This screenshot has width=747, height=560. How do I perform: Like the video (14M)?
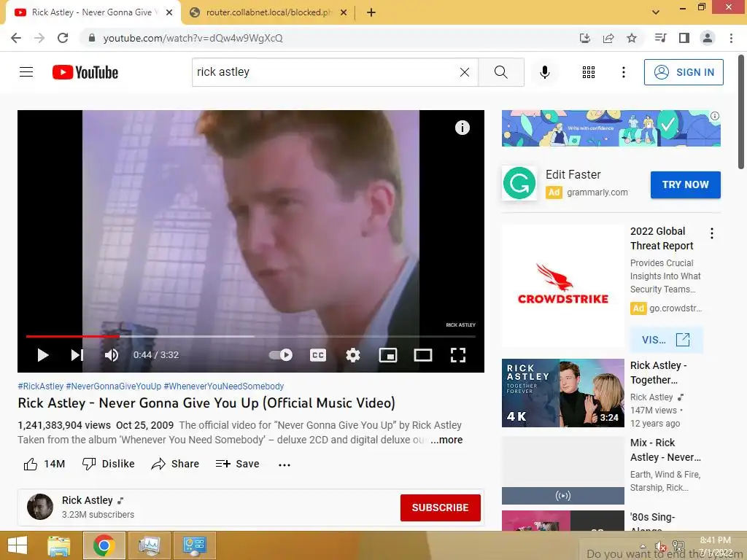44,464
